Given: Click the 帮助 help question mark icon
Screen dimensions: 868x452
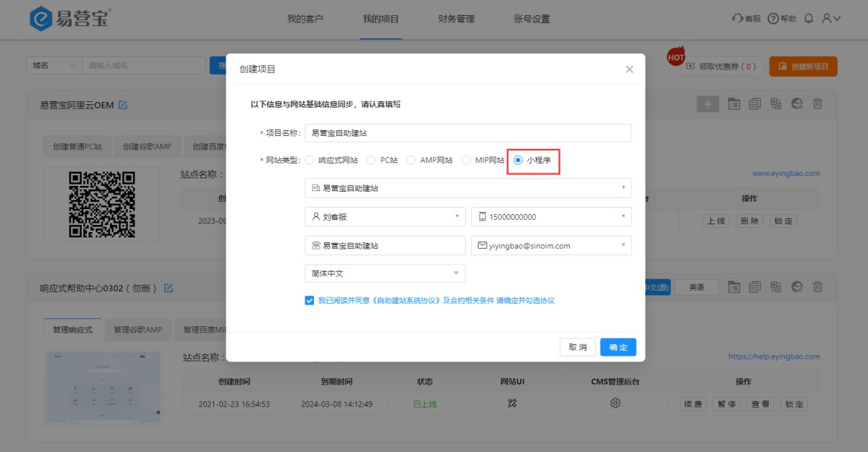Looking at the screenshot, I should pos(773,19).
